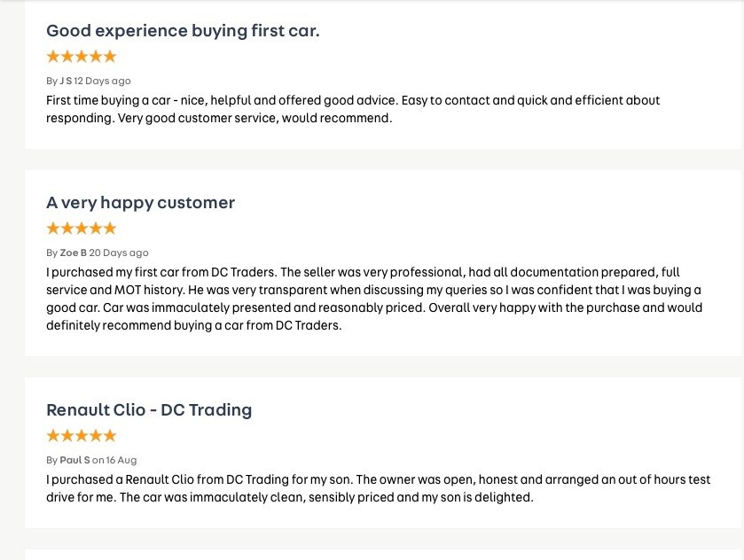Select 'Good experience buying first car.' heading

[x=184, y=31]
